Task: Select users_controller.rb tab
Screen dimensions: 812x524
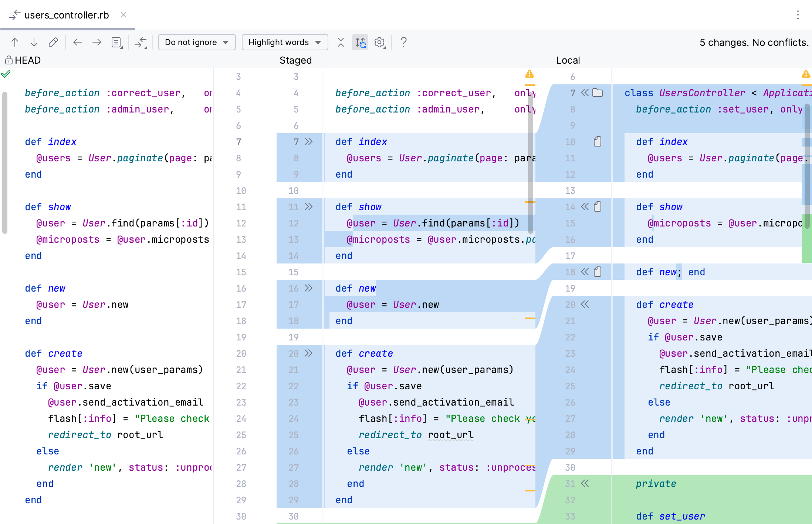Action: (x=67, y=15)
